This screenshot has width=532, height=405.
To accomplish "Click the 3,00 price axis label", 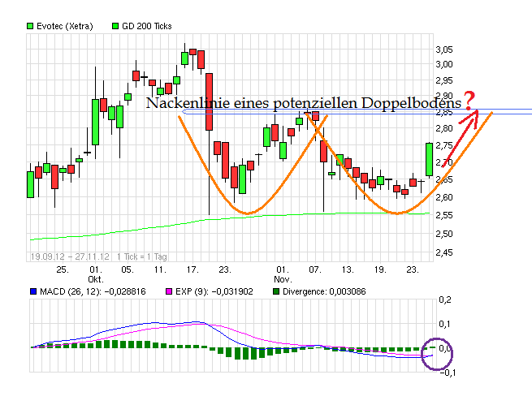I will [x=444, y=64].
